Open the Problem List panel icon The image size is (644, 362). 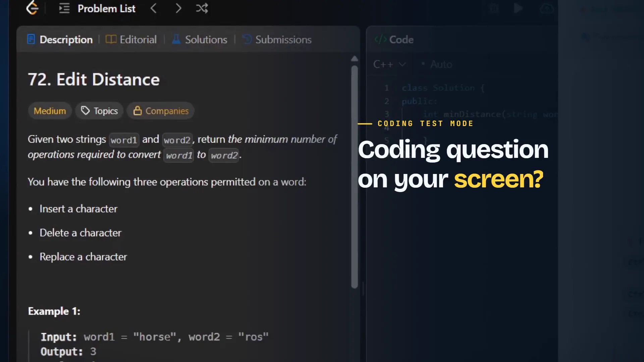click(64, 8)
